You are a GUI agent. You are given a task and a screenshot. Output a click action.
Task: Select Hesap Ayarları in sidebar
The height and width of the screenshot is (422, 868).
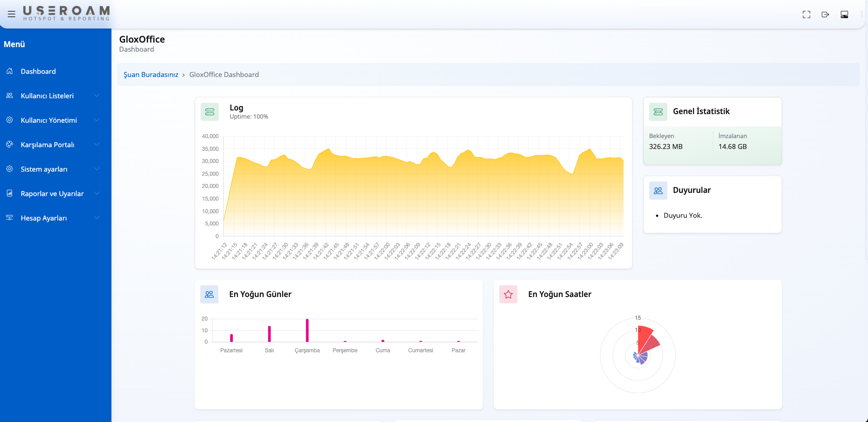[43, 218]
